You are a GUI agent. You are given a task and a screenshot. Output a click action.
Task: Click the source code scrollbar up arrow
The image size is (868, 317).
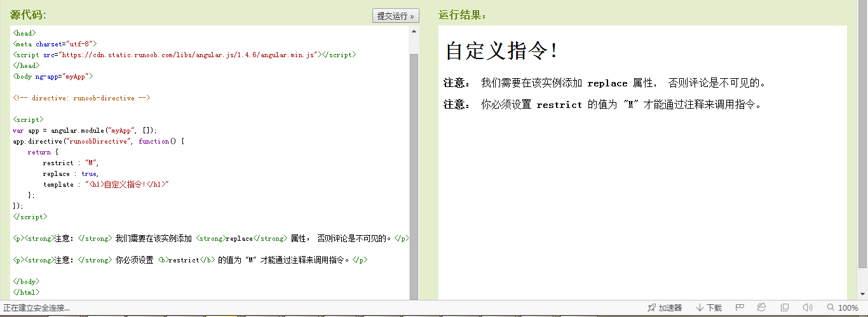(414, 30)
